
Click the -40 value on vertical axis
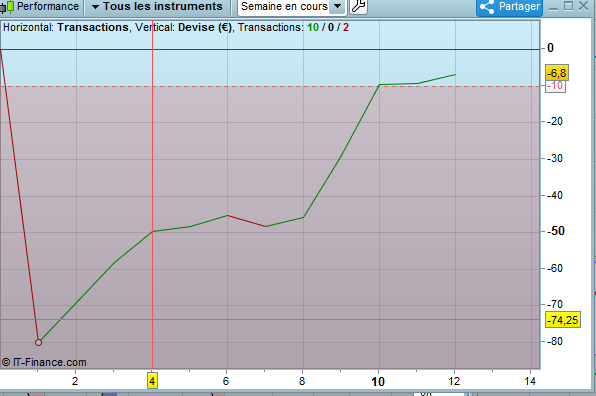(x=555, y=195)
